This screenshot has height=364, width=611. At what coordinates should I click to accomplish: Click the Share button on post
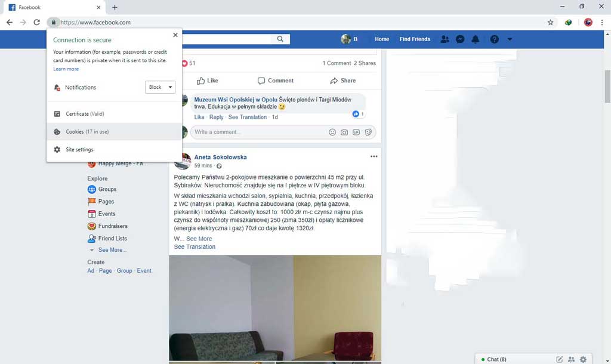(343, 81)
